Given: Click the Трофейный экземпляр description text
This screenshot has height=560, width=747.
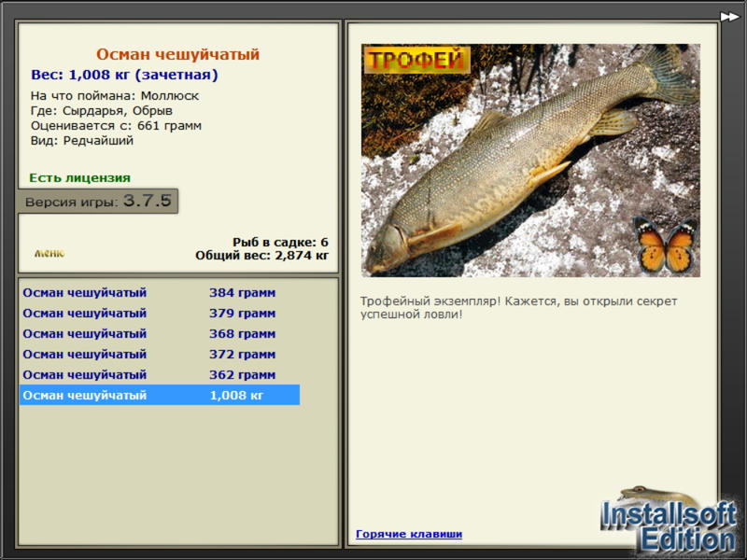Looking at the screenshot, I should click(x=518, y=308).
